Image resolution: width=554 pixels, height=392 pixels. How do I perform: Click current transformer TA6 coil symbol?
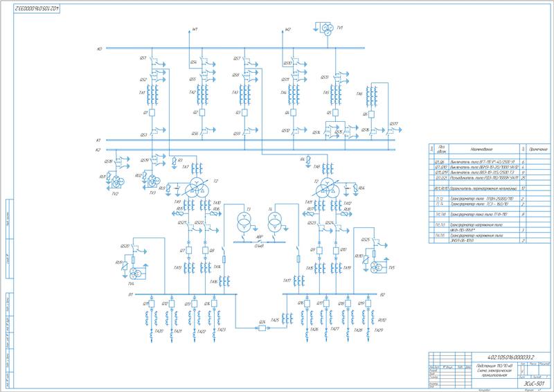[x=372, y=95]
